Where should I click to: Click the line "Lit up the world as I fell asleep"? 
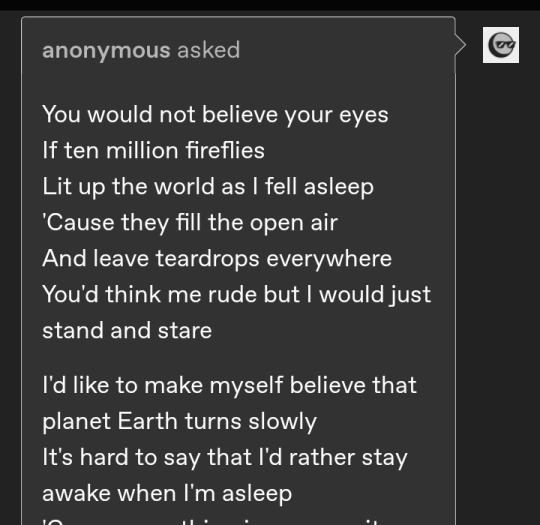pos(208,186)
